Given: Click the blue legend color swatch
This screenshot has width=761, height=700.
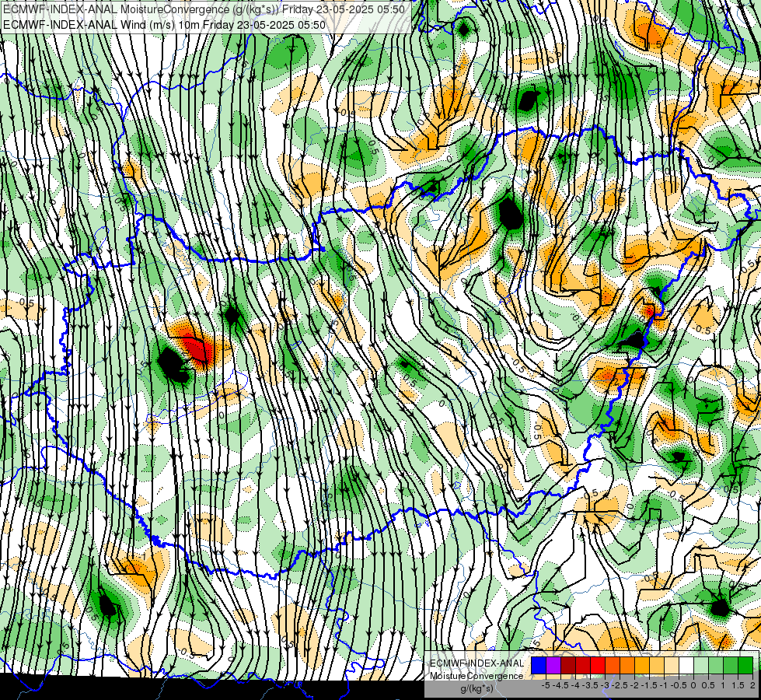Looking at the screenshot, I should click(x=539, y=666).
